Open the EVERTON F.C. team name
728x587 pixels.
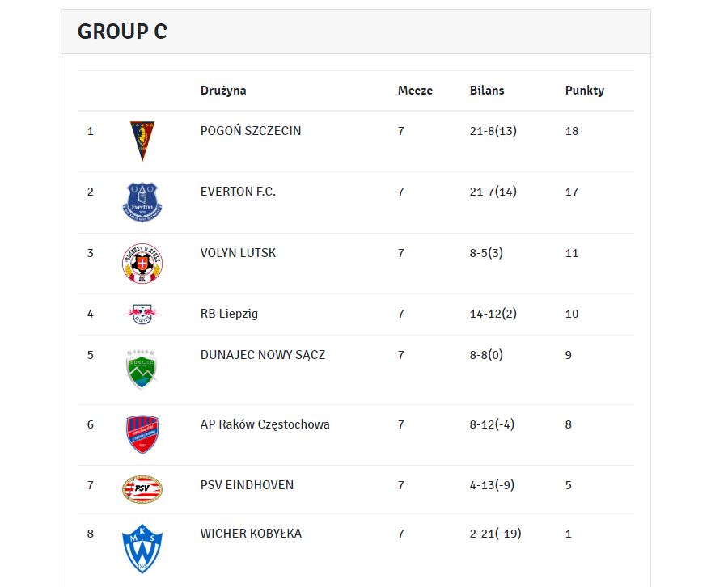pyautogui.click(x=238, y=192)
